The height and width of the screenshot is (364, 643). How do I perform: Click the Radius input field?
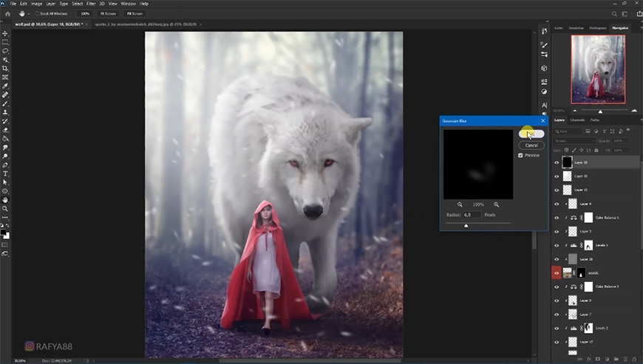472,215
